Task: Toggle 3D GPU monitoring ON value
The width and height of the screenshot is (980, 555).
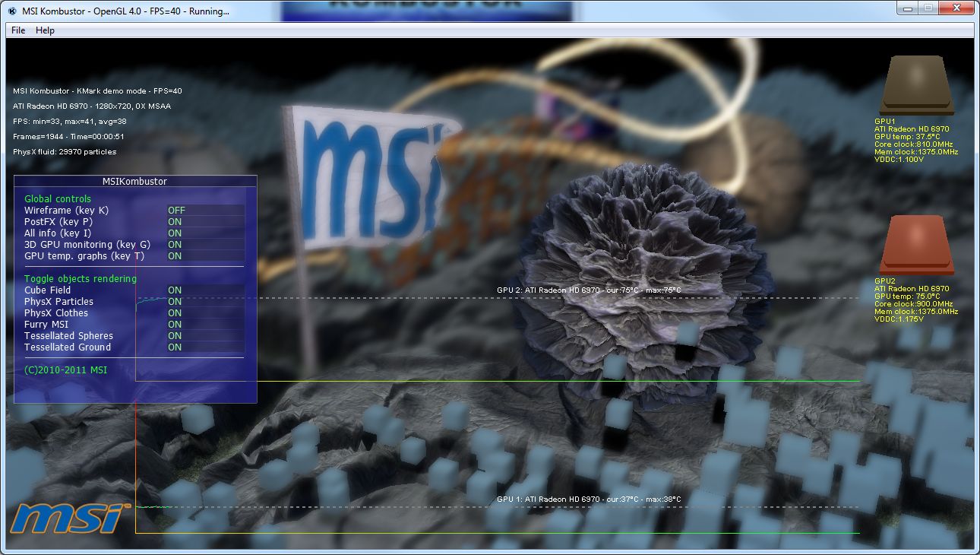Action: [x=175, y=245]
